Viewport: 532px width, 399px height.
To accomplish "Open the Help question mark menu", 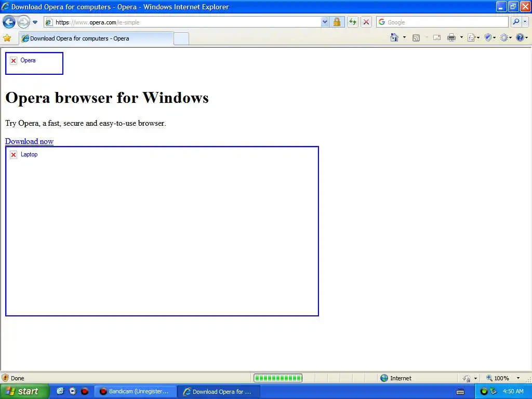I will 522,37.
